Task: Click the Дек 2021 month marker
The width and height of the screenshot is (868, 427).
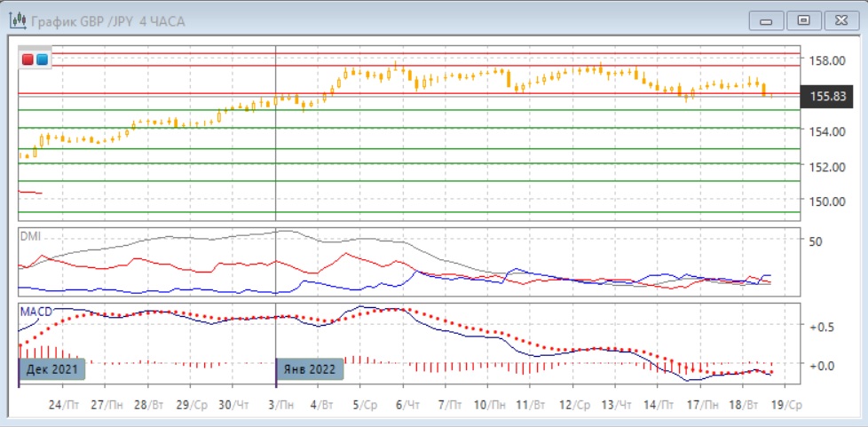Action: [51, 368]
